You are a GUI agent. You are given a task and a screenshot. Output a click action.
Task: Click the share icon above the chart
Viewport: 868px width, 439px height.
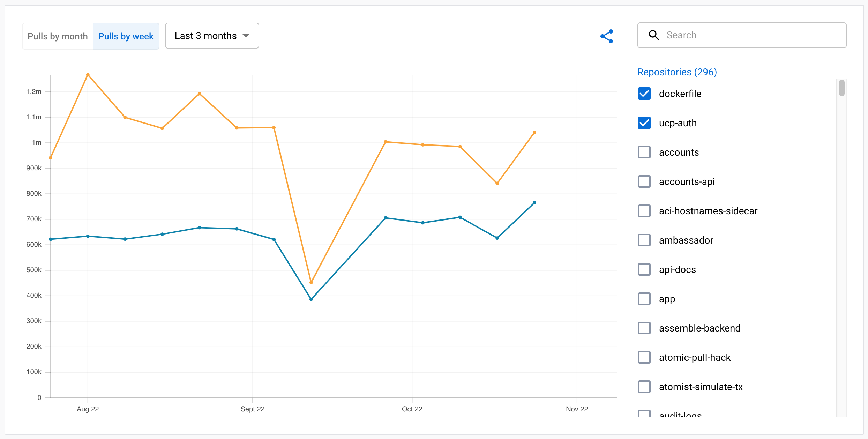(x=607, y=36)
